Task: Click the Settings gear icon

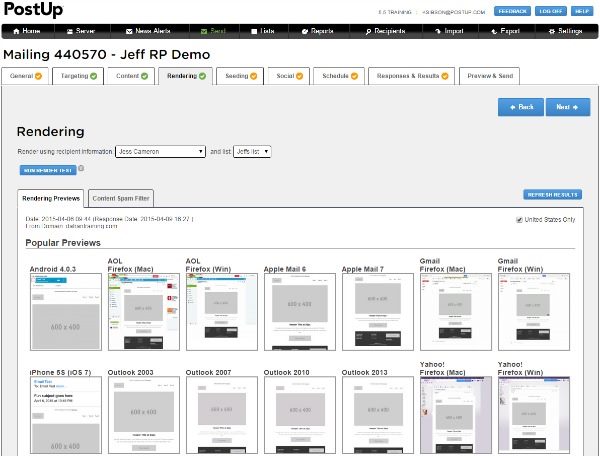Action: [x=551, y=31]
